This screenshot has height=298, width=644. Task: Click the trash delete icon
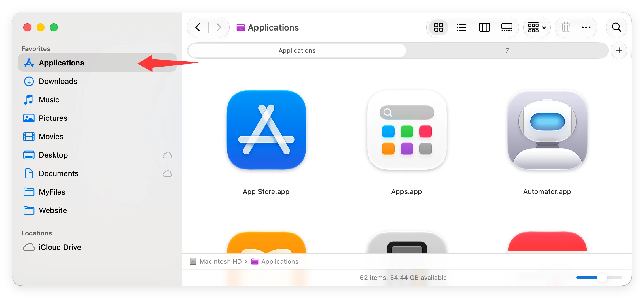point(566,28)
